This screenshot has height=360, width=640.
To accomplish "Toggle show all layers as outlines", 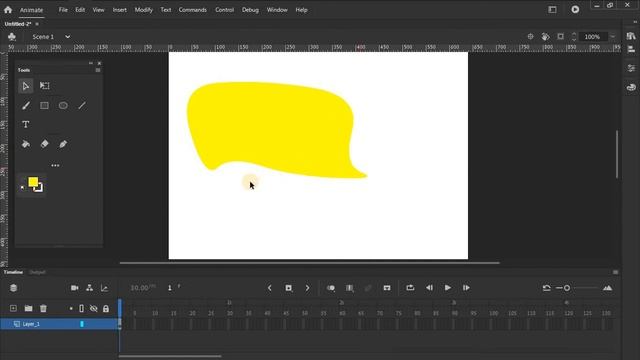I will 81,309.
